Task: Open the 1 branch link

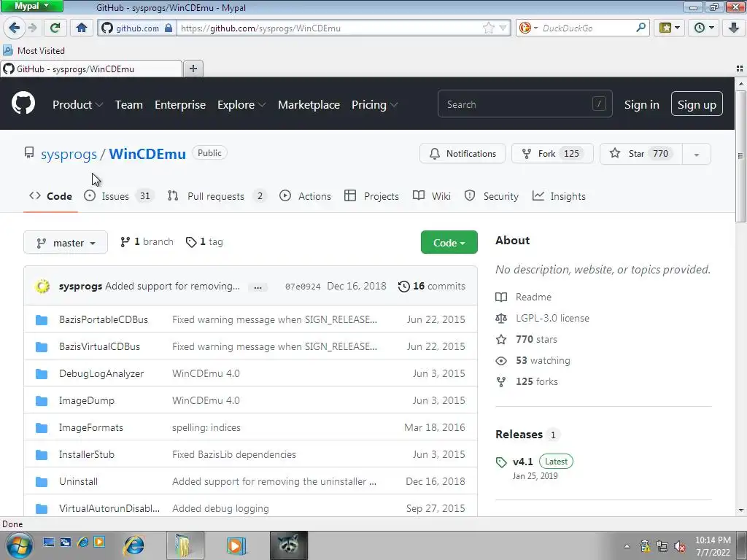Action: tap(147, 242)
